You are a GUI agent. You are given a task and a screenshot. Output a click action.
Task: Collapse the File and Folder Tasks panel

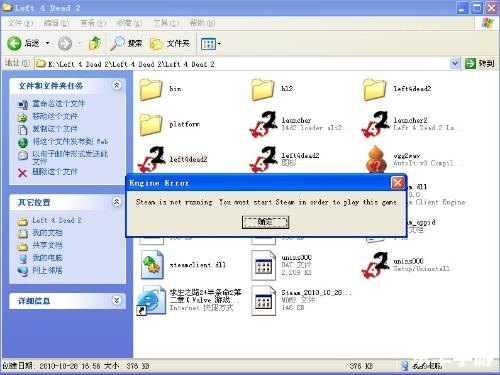(117, 85)
